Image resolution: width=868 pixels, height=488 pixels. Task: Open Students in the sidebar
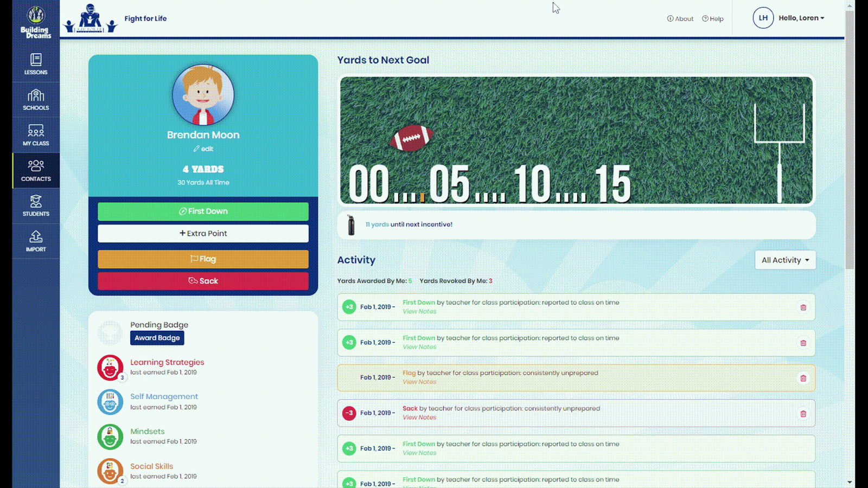(x=36, y=206)
